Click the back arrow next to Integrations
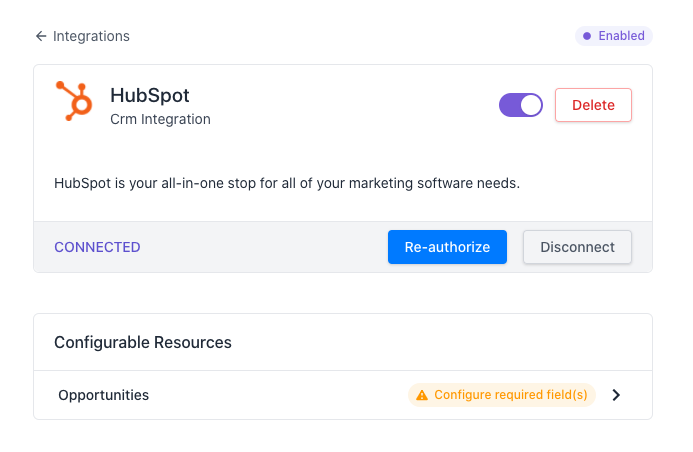The width and height of the screenshot is (693, 452). coord(41,36)
